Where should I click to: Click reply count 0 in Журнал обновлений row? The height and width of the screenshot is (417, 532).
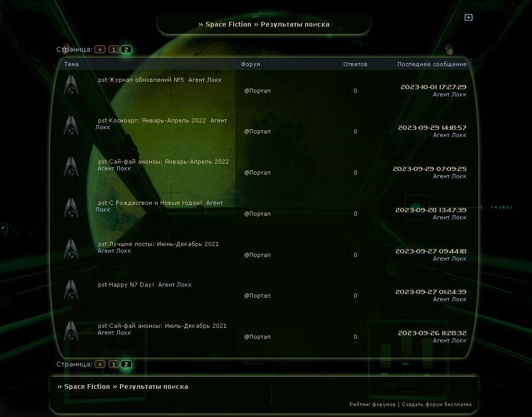355,91
